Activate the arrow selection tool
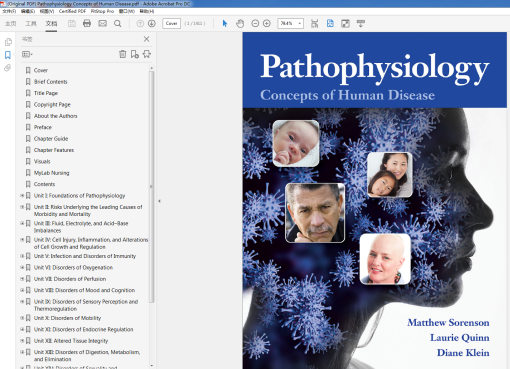This screenshot has width=510, height=369. pos(225,23)
